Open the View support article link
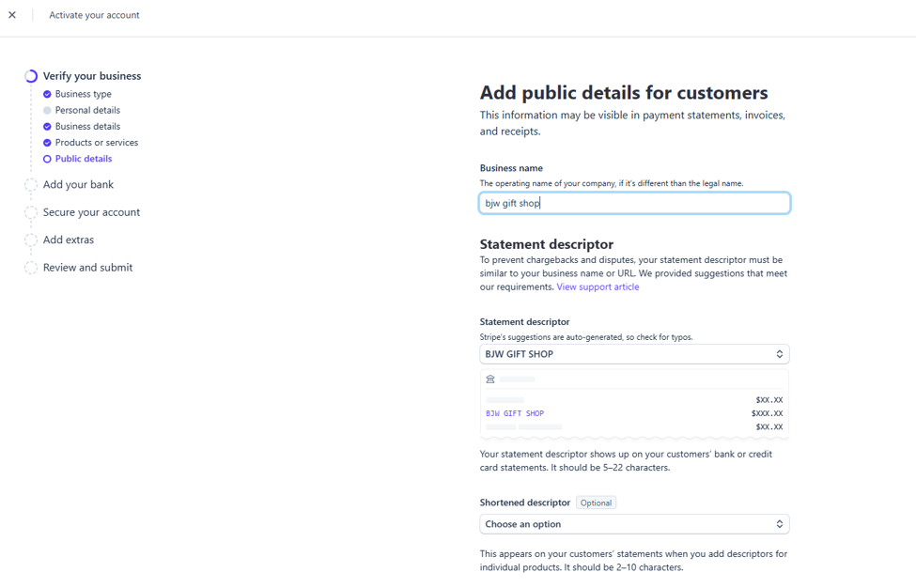 pos(598,287)
